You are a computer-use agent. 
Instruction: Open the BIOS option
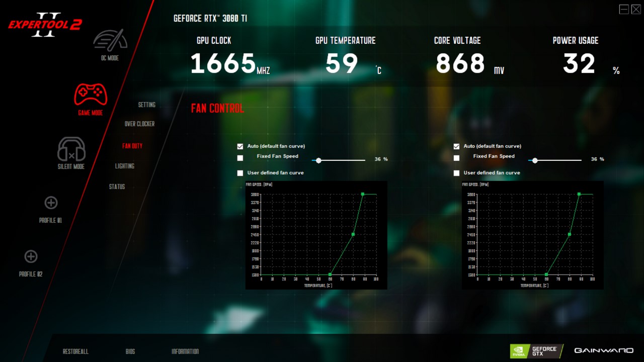pyautogui.click(x=130, y=351)
